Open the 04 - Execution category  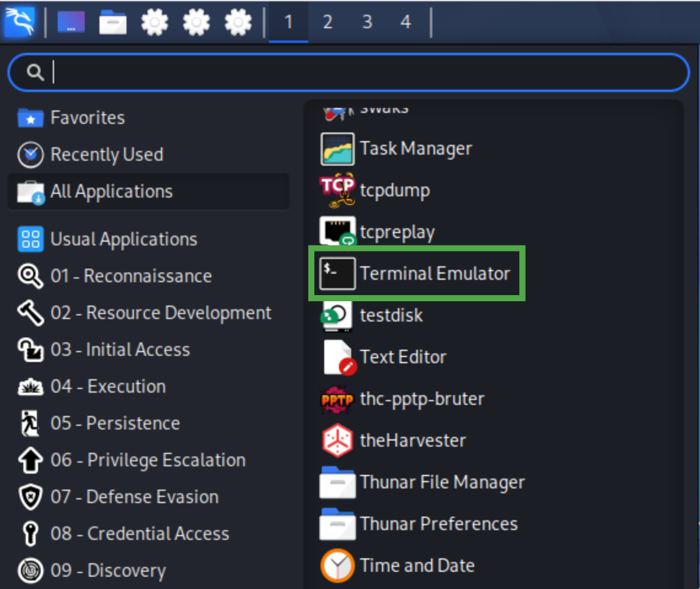(149, 387)
